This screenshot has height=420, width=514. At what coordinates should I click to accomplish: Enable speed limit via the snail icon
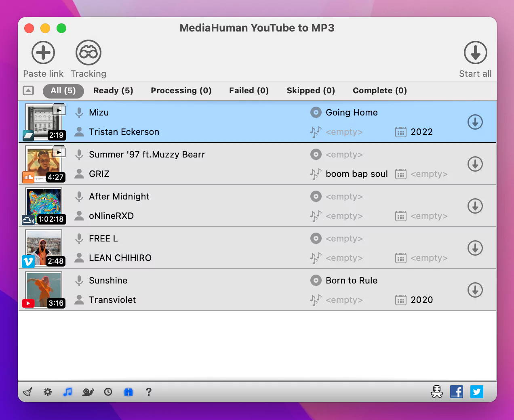[88, 392]
